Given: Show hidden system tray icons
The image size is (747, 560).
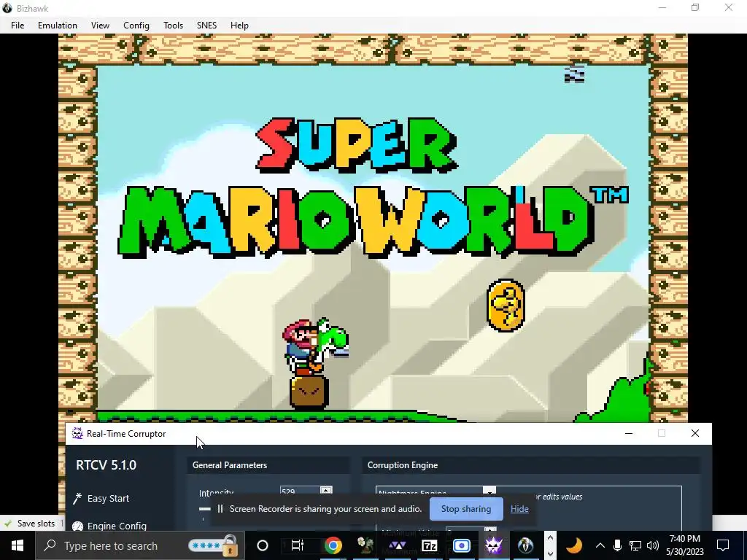Looking at the screenshot, I should click(600, 545).
